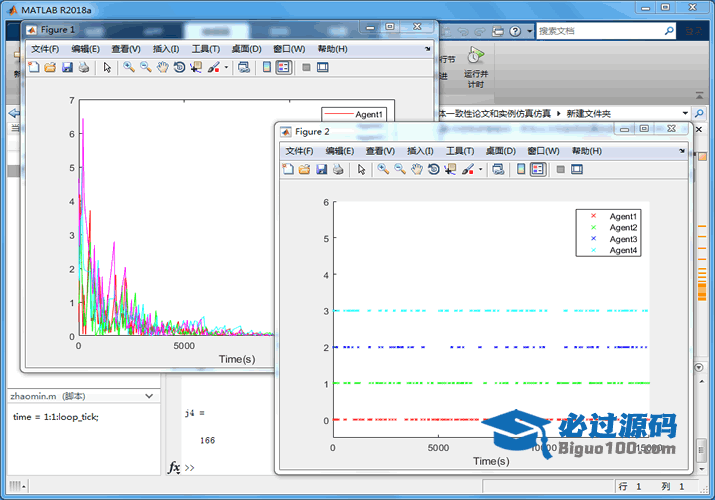Select Rotate 3D tool in Figure 1
715x500 pixels.
pyautogui.click(x=179, y=67)
